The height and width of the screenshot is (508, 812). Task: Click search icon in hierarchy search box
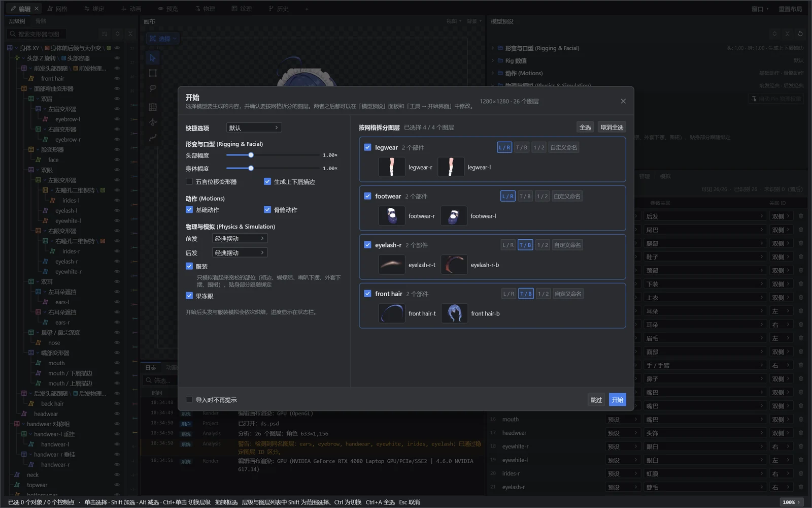point(13,34)
